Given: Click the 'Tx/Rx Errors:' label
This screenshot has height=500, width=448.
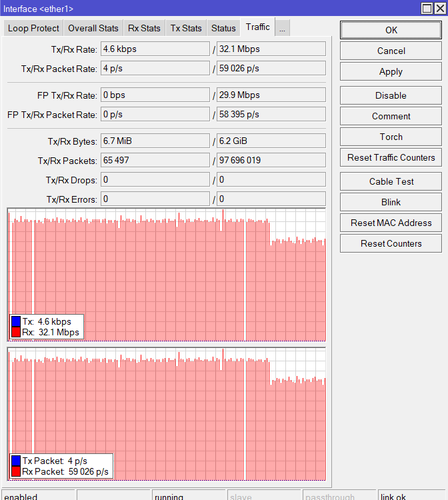Looking at the screenshot, I should point(72,199).
